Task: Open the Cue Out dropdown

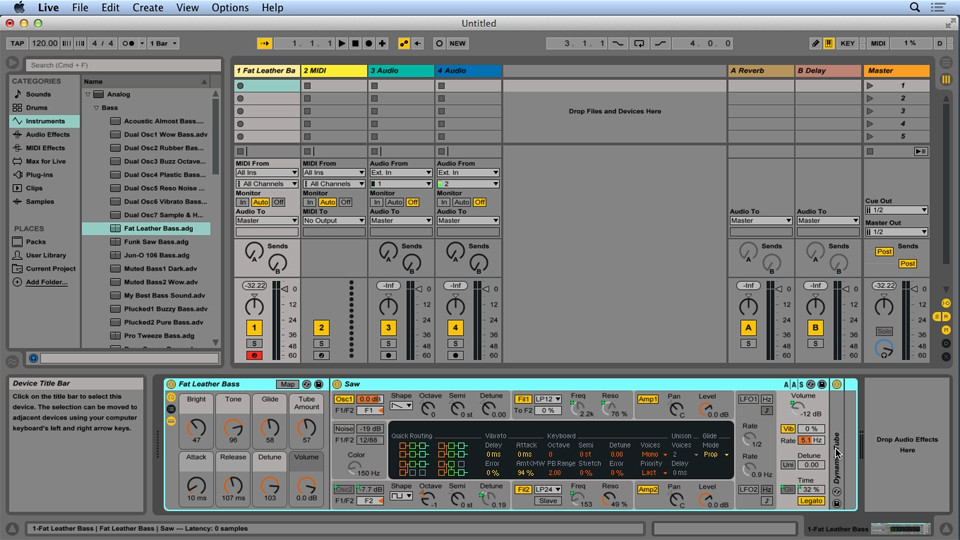Action: 896,210
